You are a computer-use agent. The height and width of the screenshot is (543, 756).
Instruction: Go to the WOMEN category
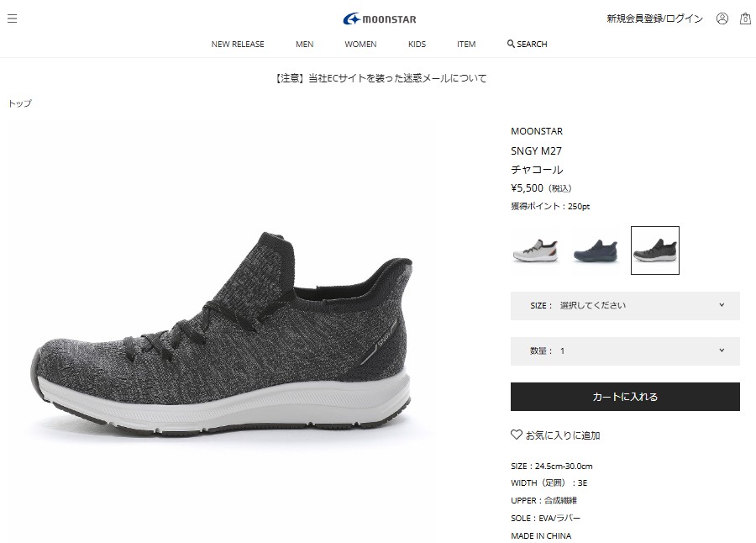(x=360, y=44)
